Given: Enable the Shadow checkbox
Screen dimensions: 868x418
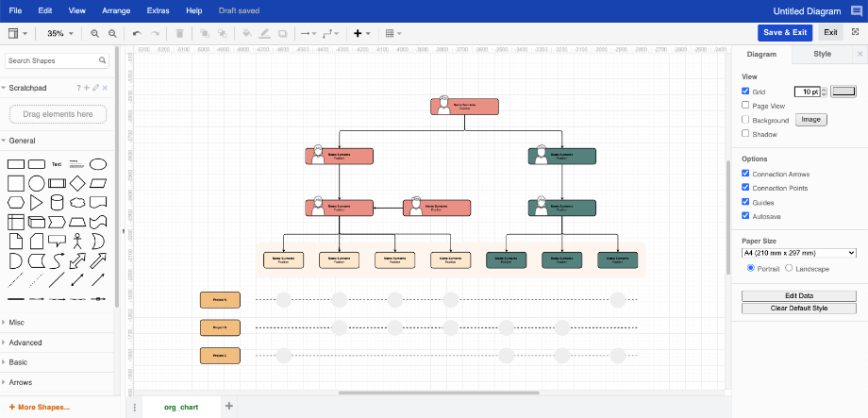Looking at the screenshot, I should [x=746, y=134].
